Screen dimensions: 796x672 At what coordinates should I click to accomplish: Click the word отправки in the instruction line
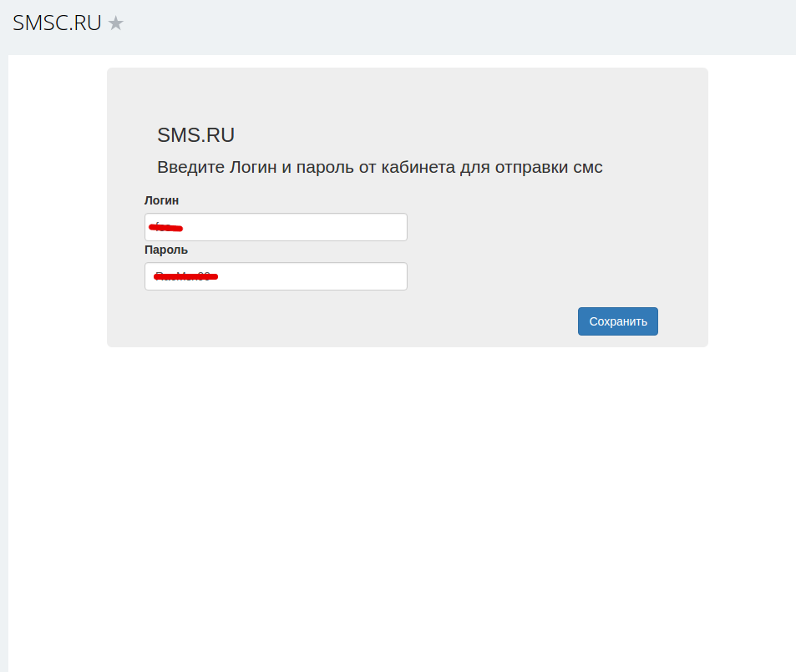click(531, 168)
